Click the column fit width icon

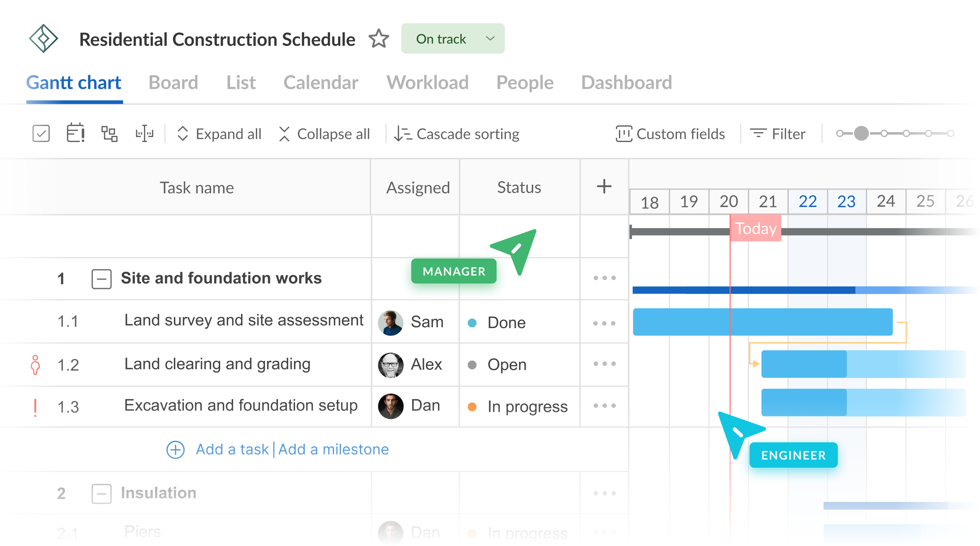click(145, 134)
